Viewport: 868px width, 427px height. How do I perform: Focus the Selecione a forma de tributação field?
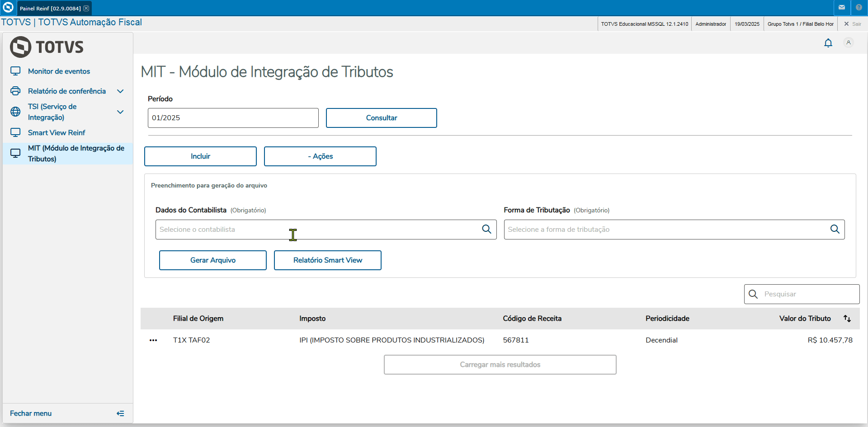point(674,230)
